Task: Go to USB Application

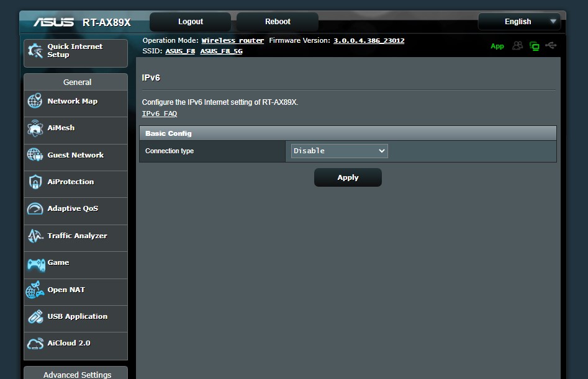Action: [76, 319]
